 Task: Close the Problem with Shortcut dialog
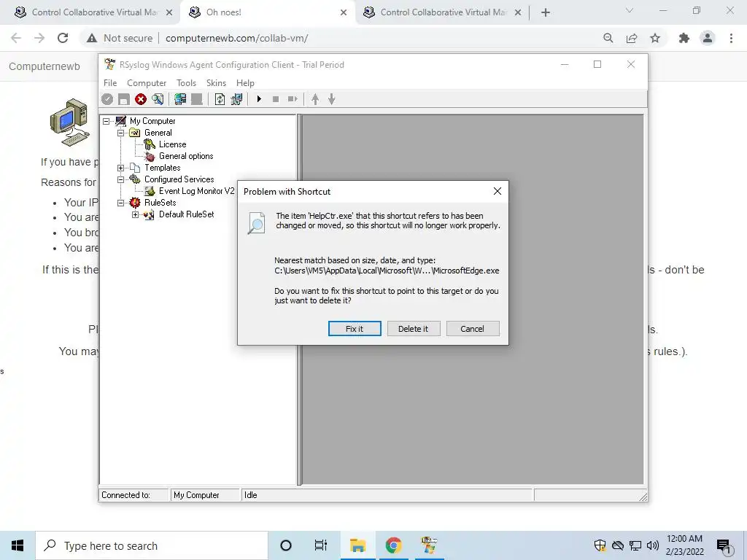coord(498,191)
